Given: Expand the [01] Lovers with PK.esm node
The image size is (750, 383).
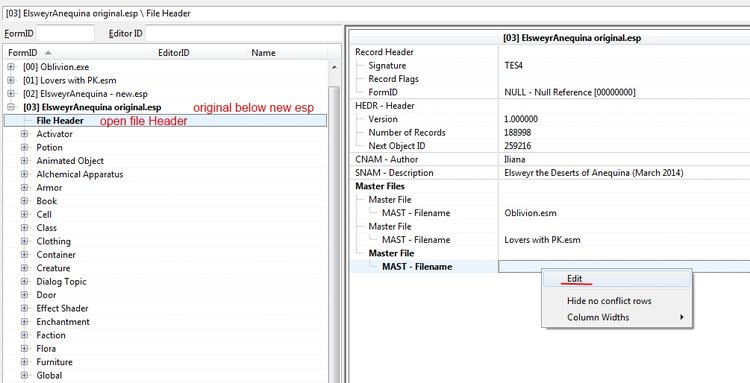Looking at the screenshot, I should tap(11, 80).
